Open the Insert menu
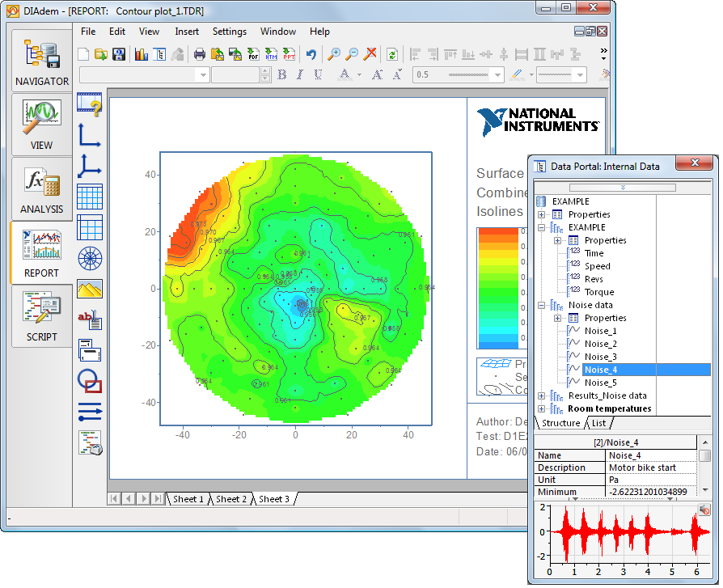This screenshot has height=588, width=723. pyautogui.click(x=187, y=32)
